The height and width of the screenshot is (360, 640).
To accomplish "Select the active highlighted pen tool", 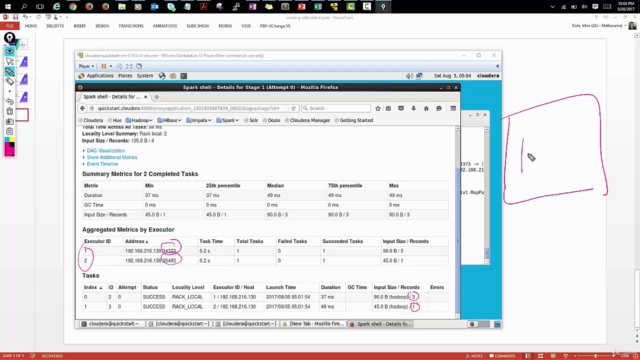I will pos(10,72).
